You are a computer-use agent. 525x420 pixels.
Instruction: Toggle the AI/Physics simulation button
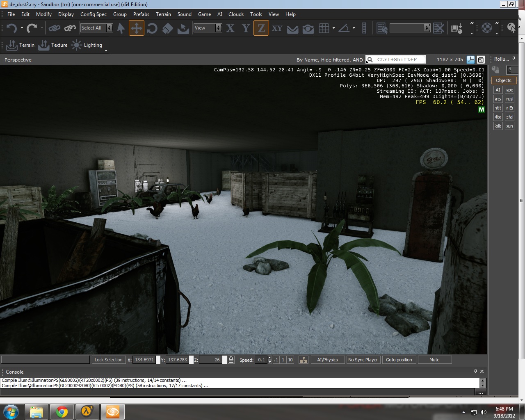point(327,360)
